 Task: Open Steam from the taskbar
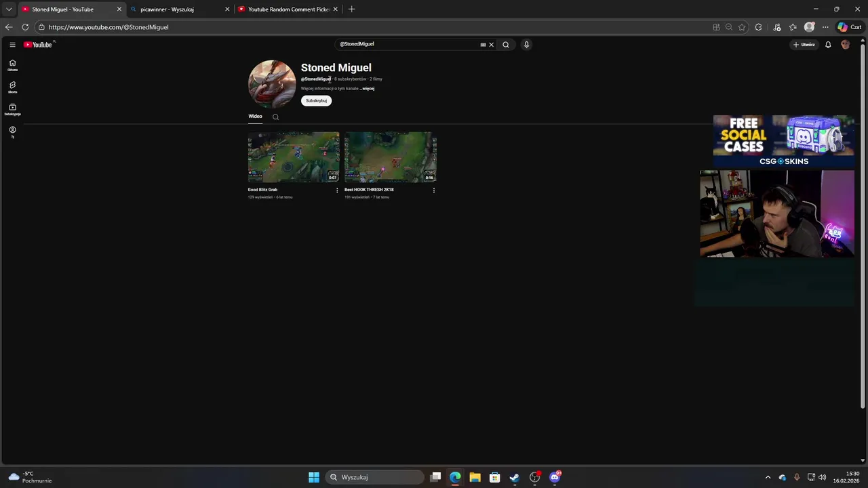tap(515, 477)
